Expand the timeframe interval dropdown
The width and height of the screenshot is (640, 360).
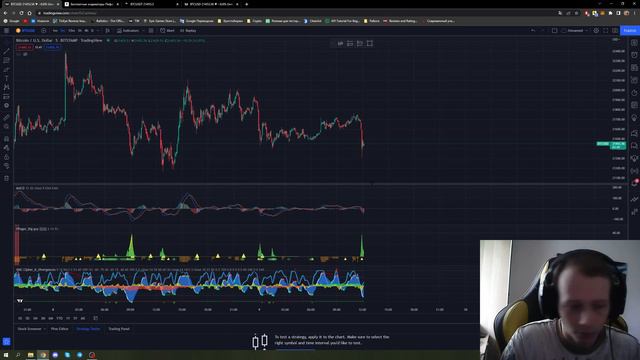[98, 31]
